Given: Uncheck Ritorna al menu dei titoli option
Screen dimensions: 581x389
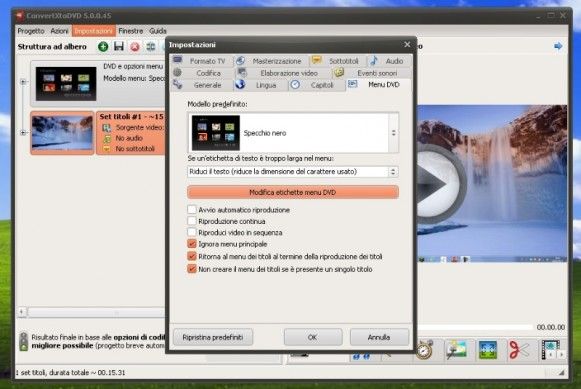Looking at the screenshot, I should point(192,256).
